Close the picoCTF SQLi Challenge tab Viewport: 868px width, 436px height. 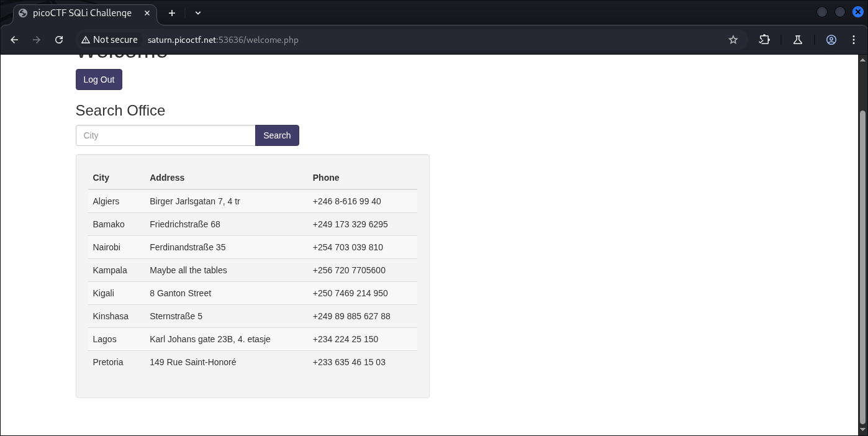[146, 12]
